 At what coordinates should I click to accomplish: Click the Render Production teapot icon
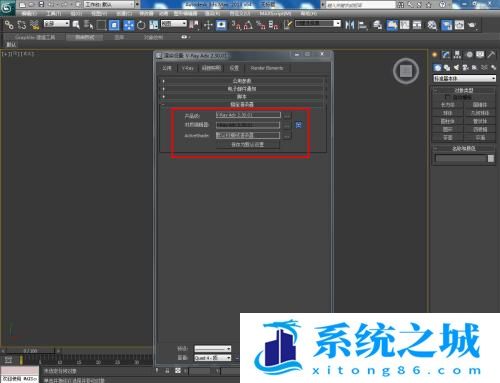click(472, 25)
